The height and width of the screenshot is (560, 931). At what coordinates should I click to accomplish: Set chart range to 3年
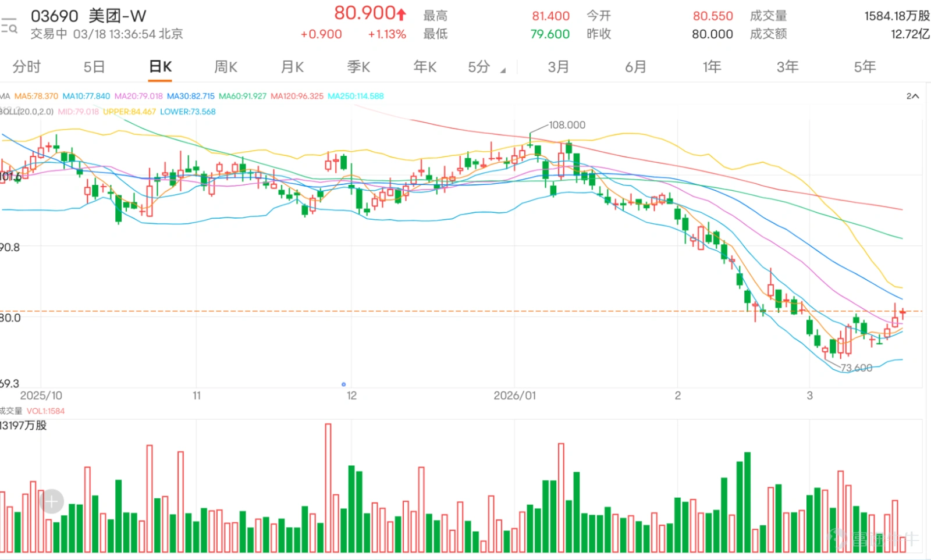(x=788, y=67)
